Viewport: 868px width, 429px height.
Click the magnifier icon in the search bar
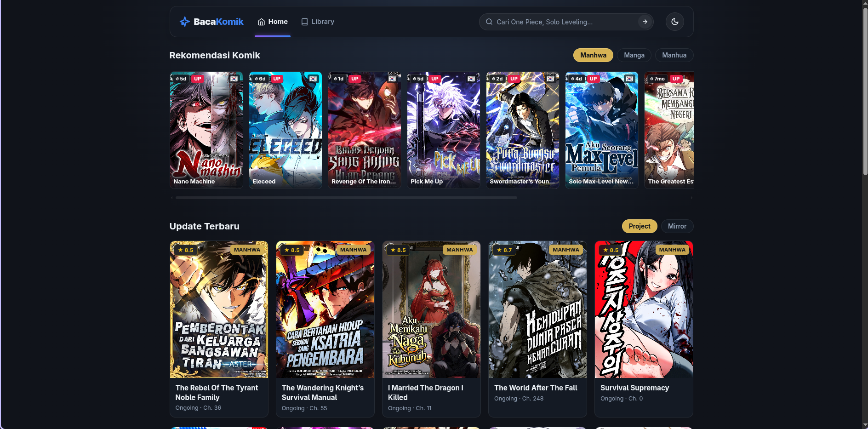489,22
